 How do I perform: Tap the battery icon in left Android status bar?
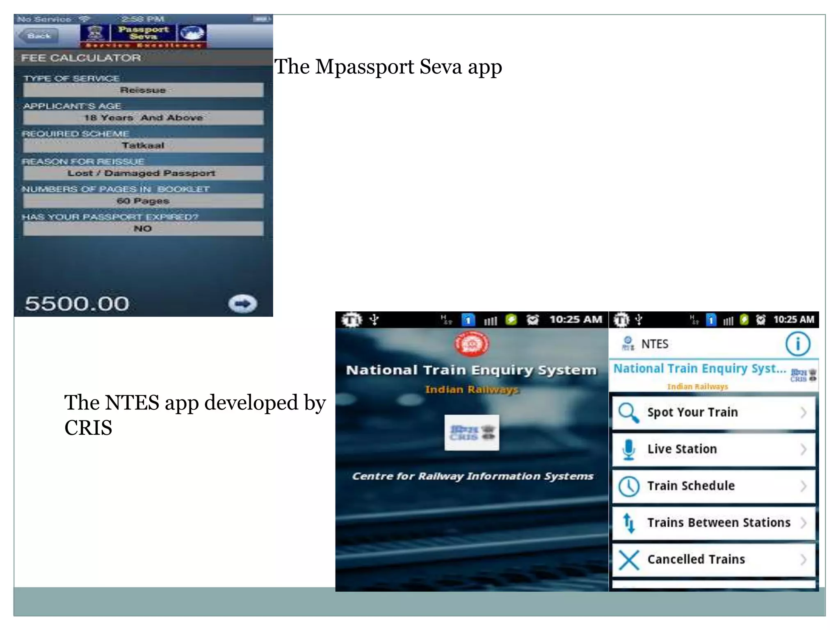tap(511, 320)
